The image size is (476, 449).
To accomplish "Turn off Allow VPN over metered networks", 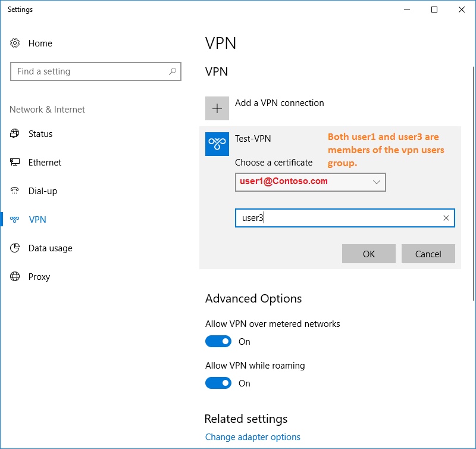I will tap(218, 341).
